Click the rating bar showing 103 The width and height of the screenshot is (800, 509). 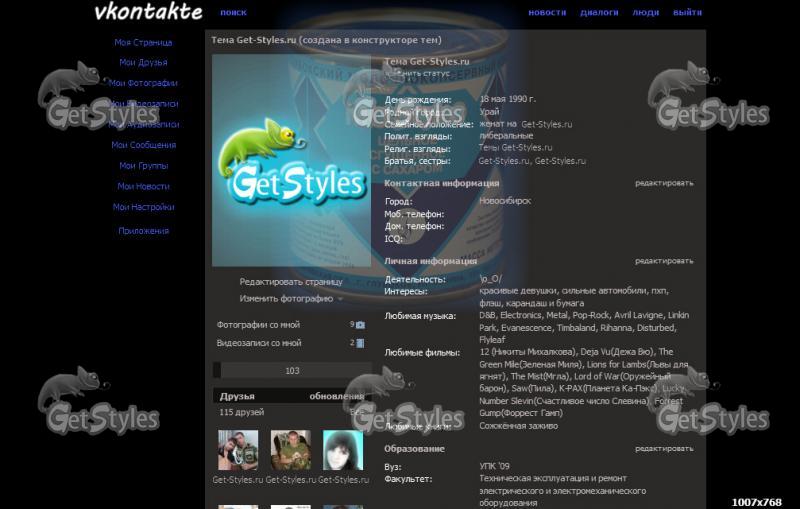292,371
